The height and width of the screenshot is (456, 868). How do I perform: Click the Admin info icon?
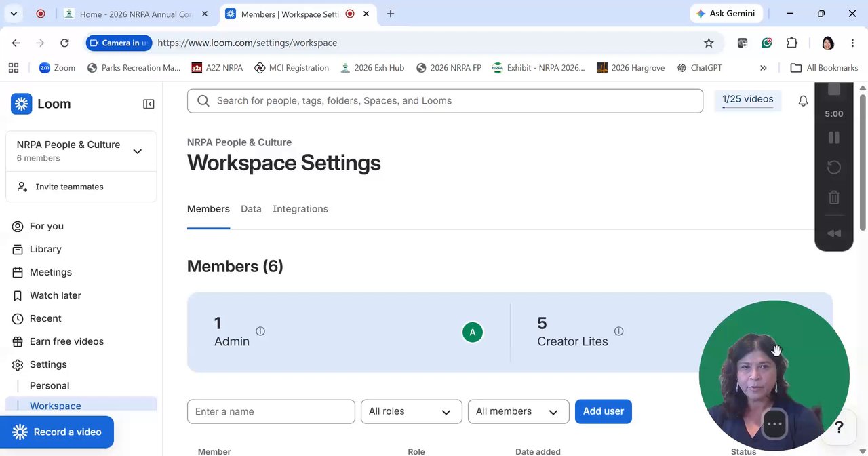coord(260,331)
